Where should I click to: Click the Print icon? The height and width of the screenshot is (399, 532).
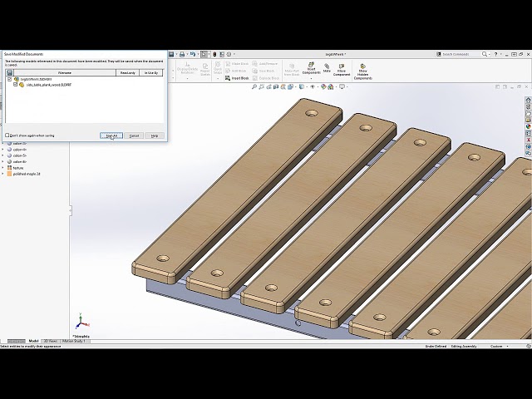(x=182, y=54)
